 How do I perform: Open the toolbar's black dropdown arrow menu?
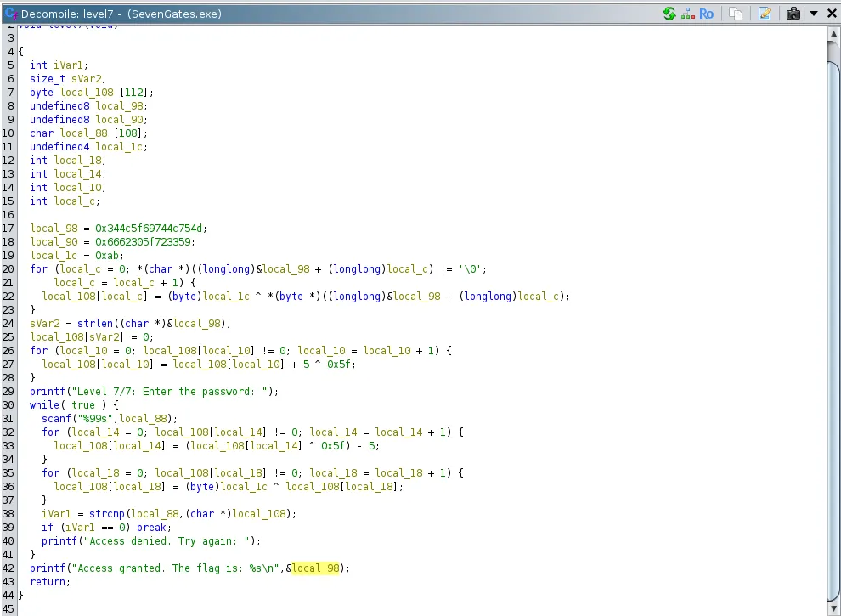pyautogui.click(x=813, y=14)
